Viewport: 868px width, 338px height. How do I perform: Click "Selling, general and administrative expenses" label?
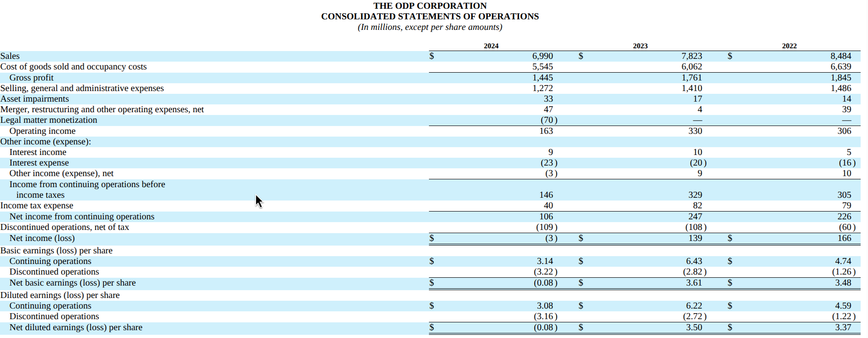[x=82, y=88]
